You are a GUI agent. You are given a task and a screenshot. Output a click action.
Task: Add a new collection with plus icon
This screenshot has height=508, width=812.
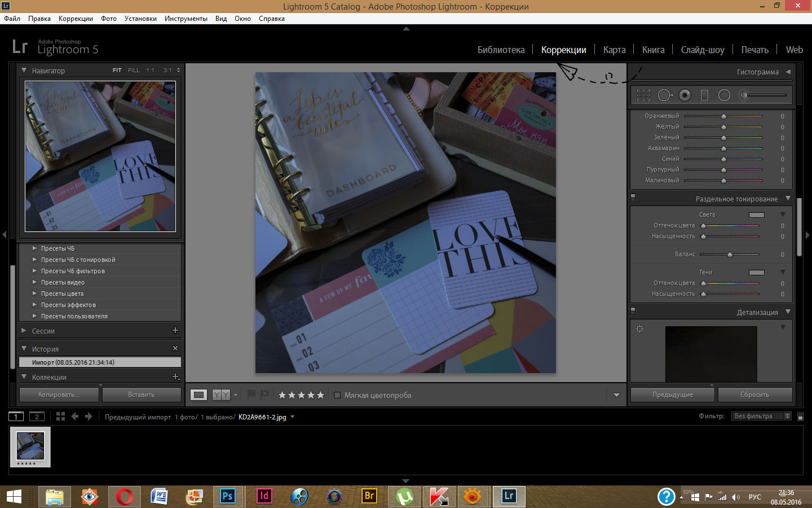pos(175,376)
